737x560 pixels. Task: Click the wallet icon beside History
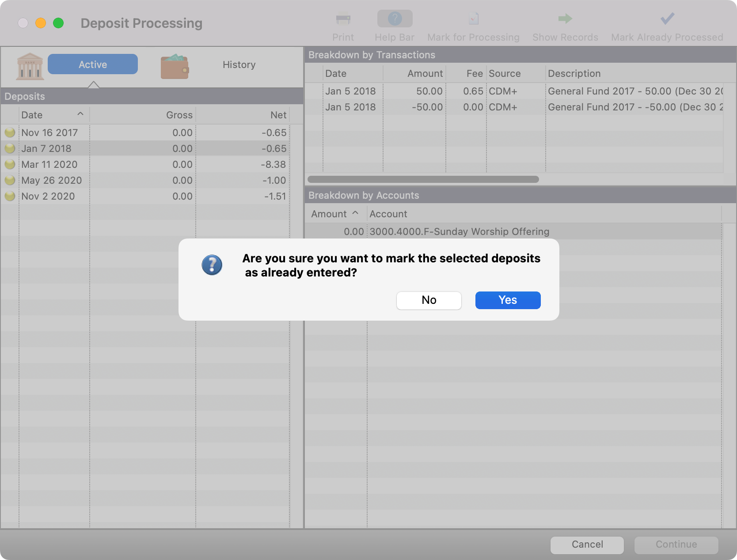click(x=175, y=65)
